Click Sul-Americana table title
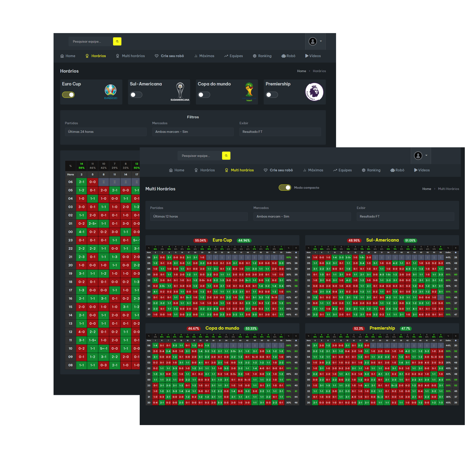Screen dimensions: 476x476 tap(382, 240)
